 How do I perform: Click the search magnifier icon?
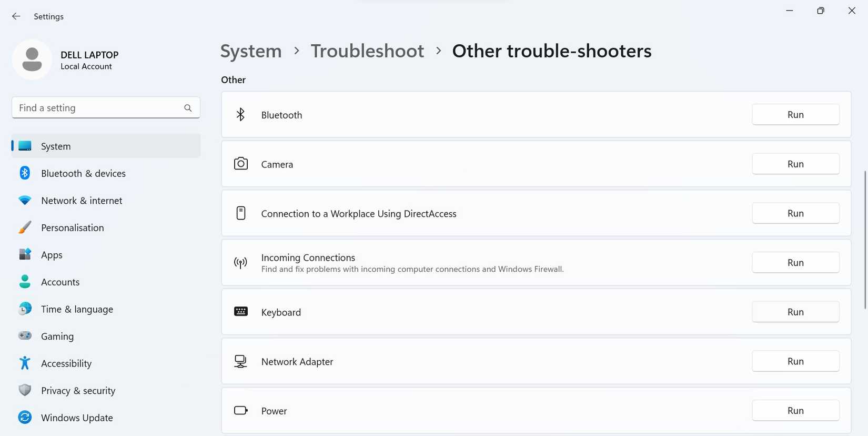coord(188,108)
